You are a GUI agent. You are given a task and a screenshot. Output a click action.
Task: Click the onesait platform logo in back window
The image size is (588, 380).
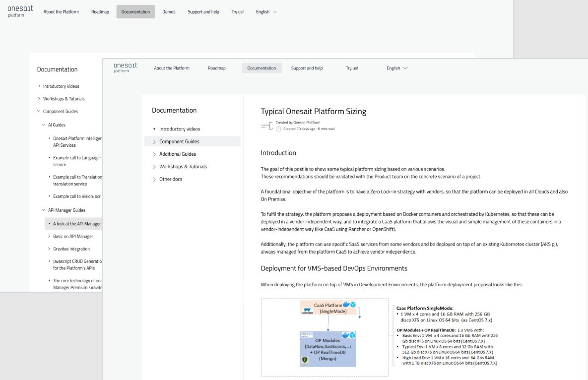pos(20,11)
